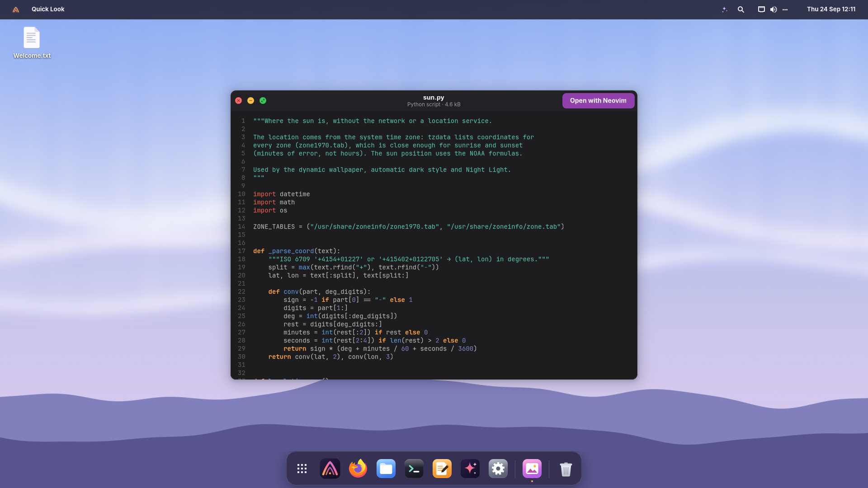The width and height of the screenshot is (868, 488).
Task: Open the app grid launcher in dock
Action: coord(302,469)
